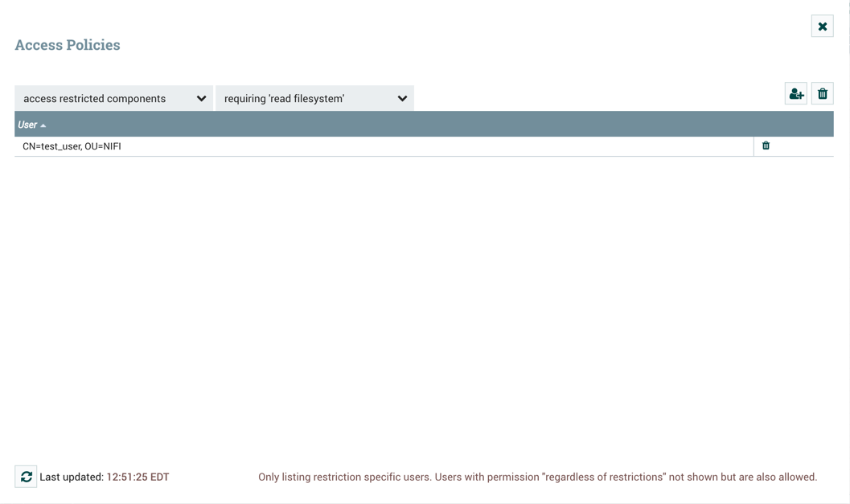Click the refresh button in the footer
This screenshot has width=850, height=504.
(25, 476)
